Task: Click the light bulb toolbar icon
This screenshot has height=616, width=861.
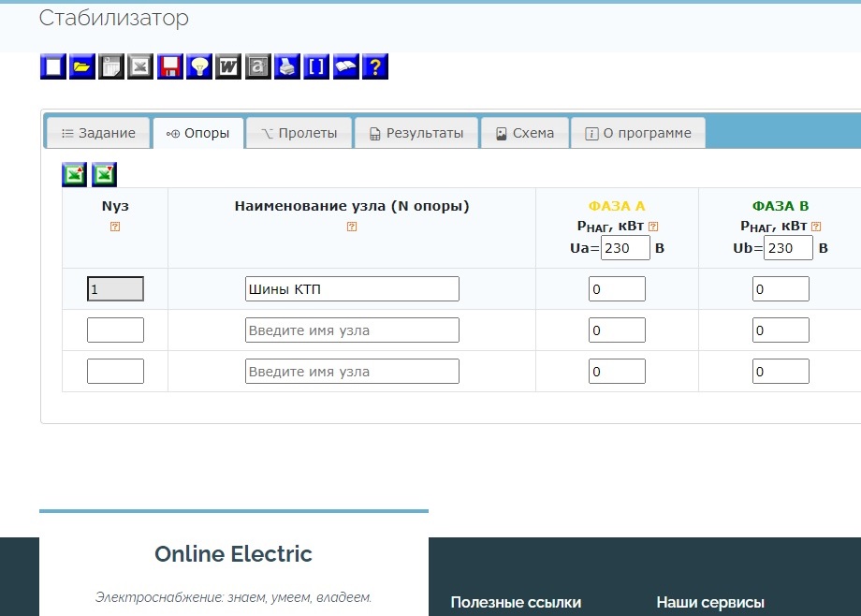Action: coord(199,66)
